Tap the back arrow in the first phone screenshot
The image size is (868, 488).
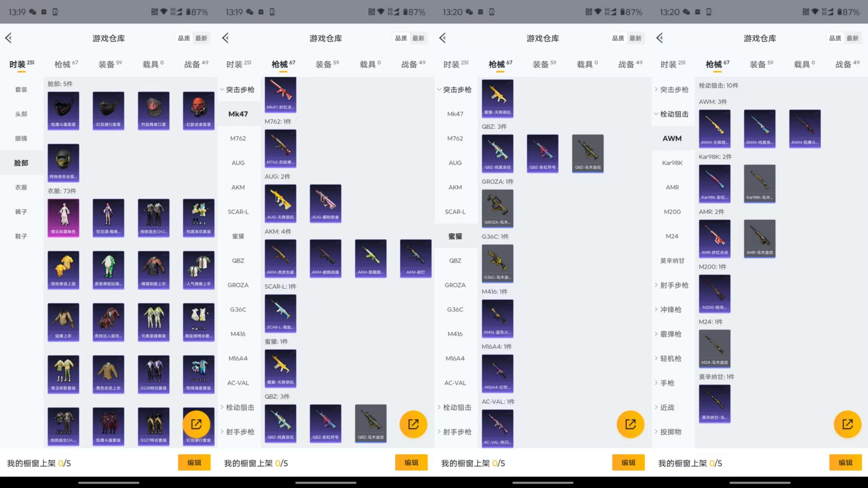point(8,38)
